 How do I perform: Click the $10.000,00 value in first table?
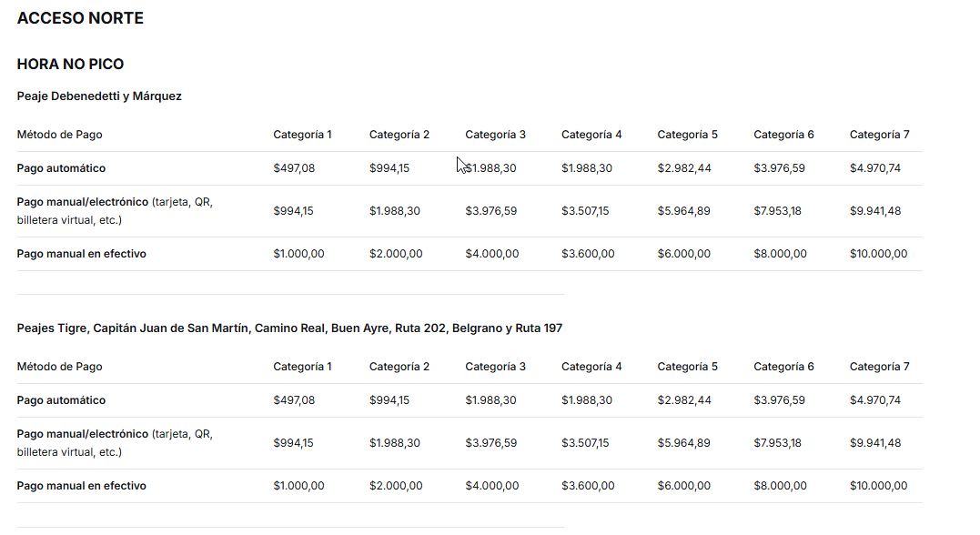pos(878,254)
